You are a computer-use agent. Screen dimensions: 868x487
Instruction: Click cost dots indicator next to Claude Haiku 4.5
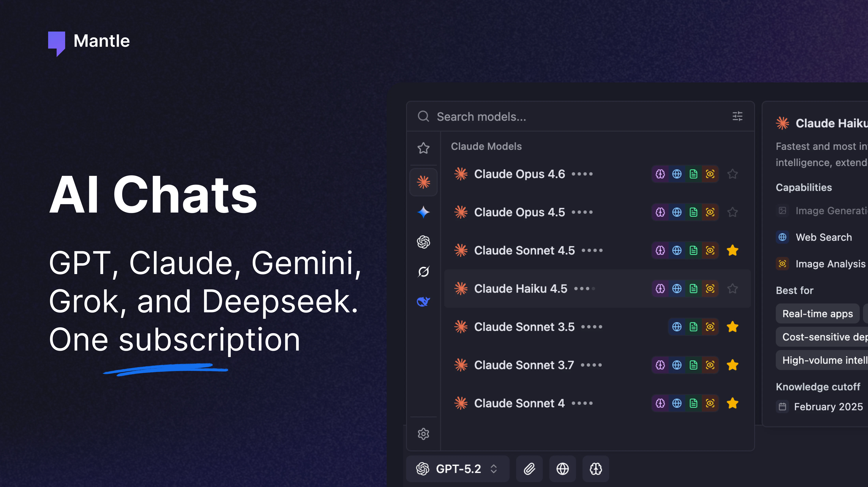tap(585, 289)
